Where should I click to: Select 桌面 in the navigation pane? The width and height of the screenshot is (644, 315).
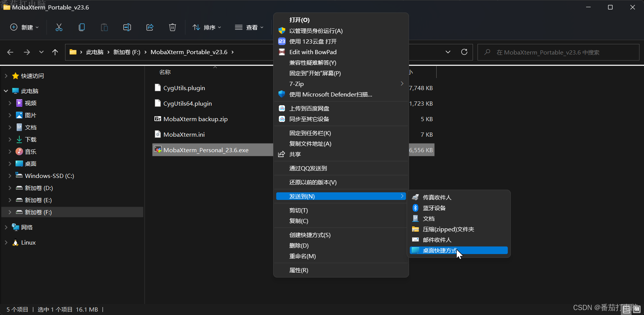coord(31,164)
